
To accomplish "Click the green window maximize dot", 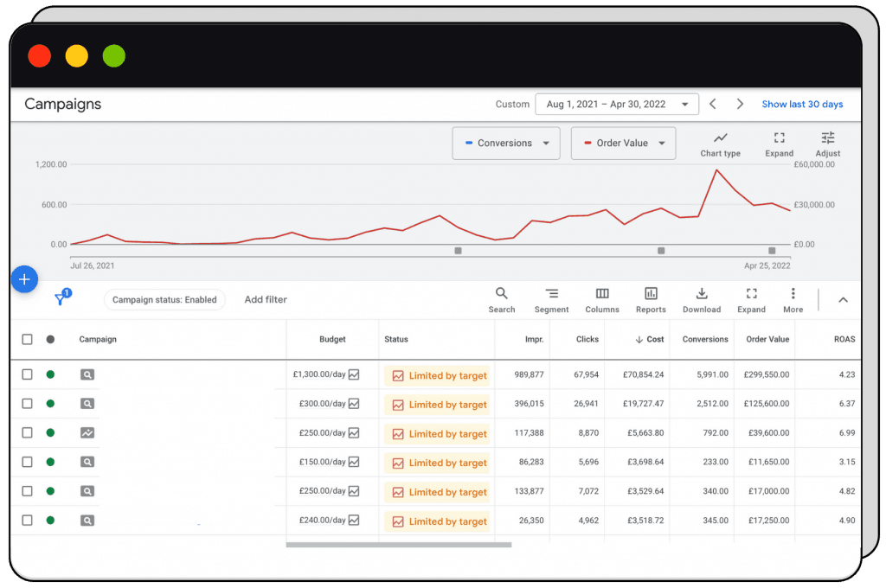I will pyautogui.click(x=114, y=56).
